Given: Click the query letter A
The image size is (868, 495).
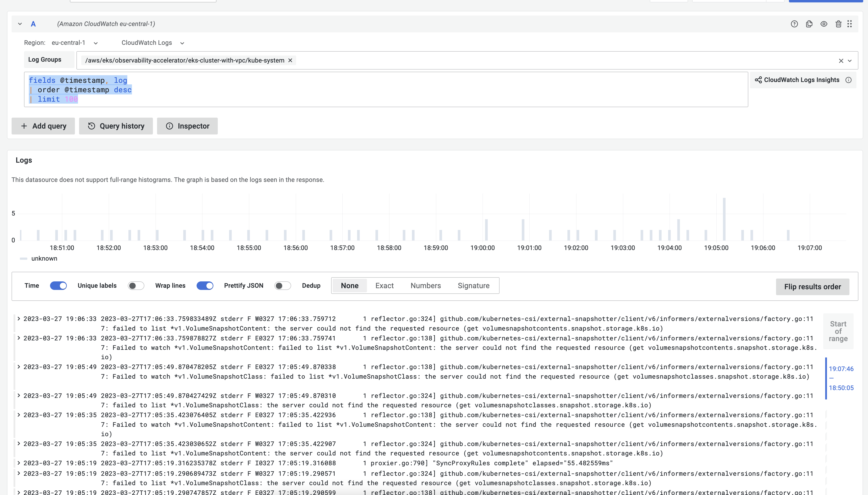Looking at the screenshot, I should 33,24.
